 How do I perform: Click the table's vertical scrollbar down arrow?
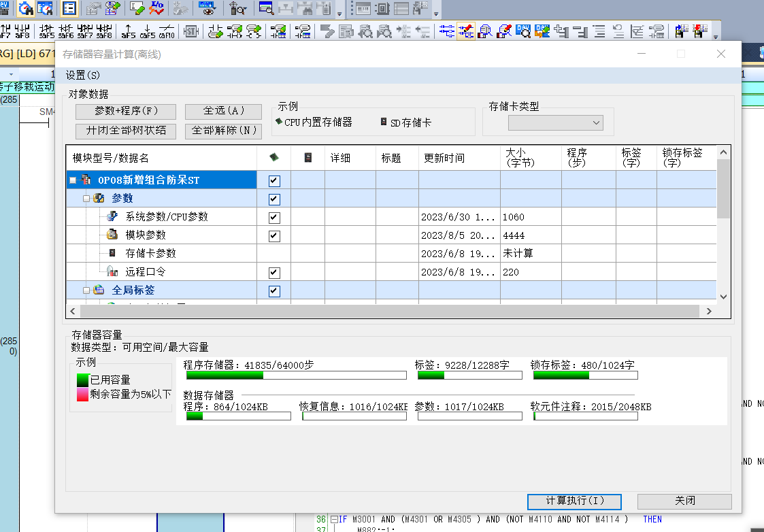click(x=723, y=297)
